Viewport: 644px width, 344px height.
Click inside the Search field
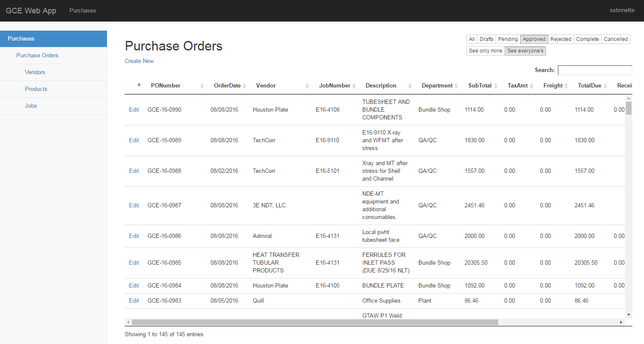[x=595, y=70]
